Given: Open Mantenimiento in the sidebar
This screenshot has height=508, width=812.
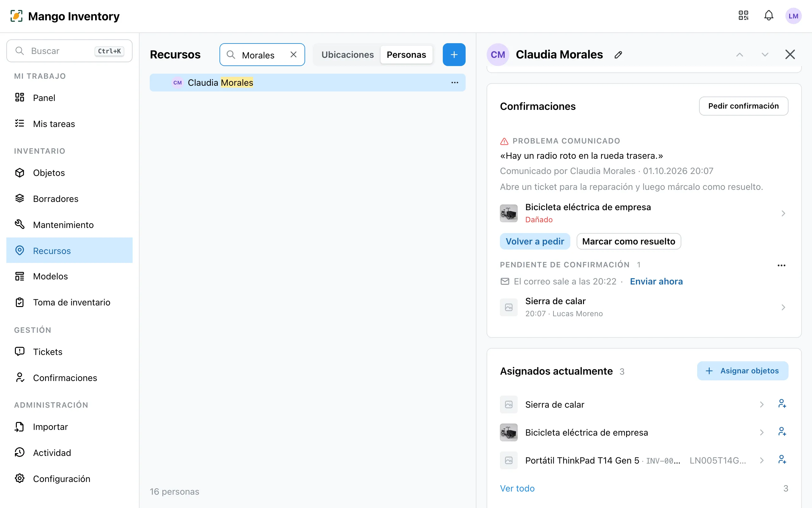Looking at the screenshot, I should tap(69, 225).
